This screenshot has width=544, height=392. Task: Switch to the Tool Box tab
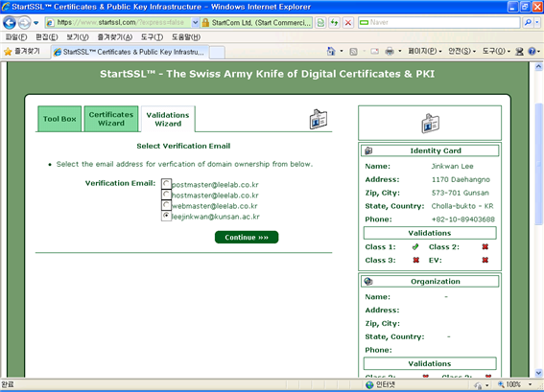click(59, 119)
